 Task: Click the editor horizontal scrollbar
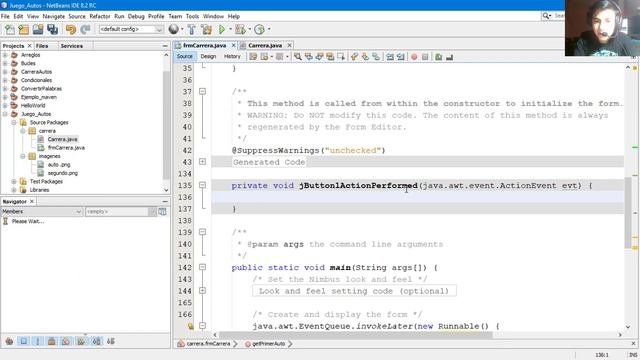click(356, 335)
